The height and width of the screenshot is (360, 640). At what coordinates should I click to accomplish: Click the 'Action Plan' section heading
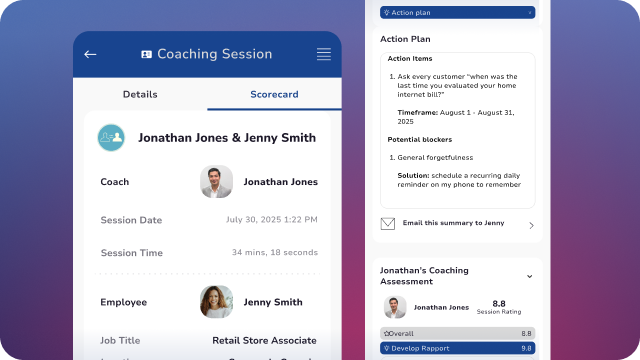coord(405,39)
